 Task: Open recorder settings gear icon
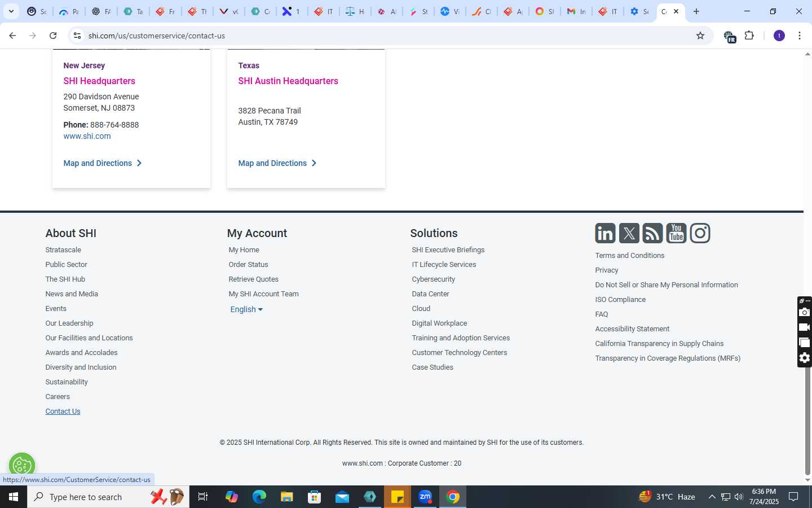pyautogui.click(x=805, y=358)
